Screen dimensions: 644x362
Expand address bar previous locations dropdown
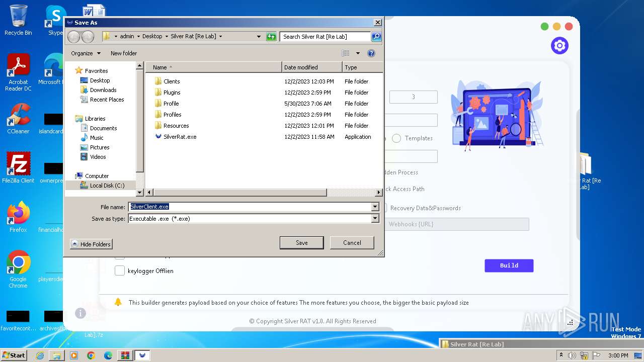click(x=259, y=36)
